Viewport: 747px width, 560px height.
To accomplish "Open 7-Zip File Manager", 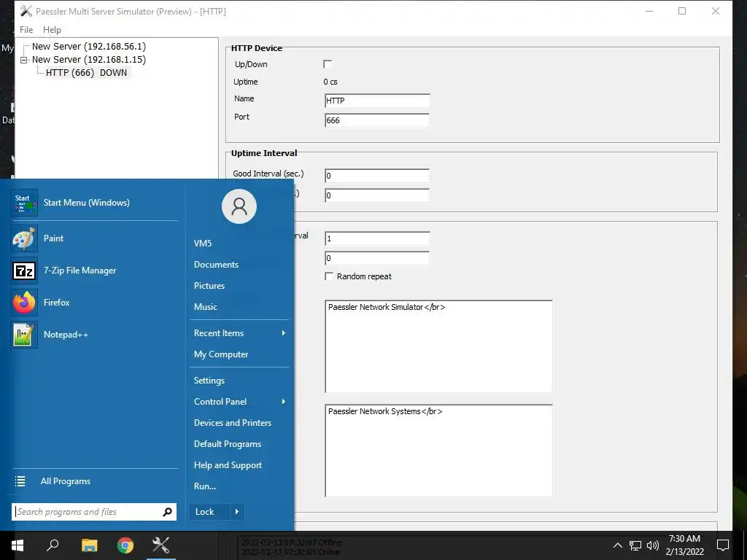I will point(24,271).
